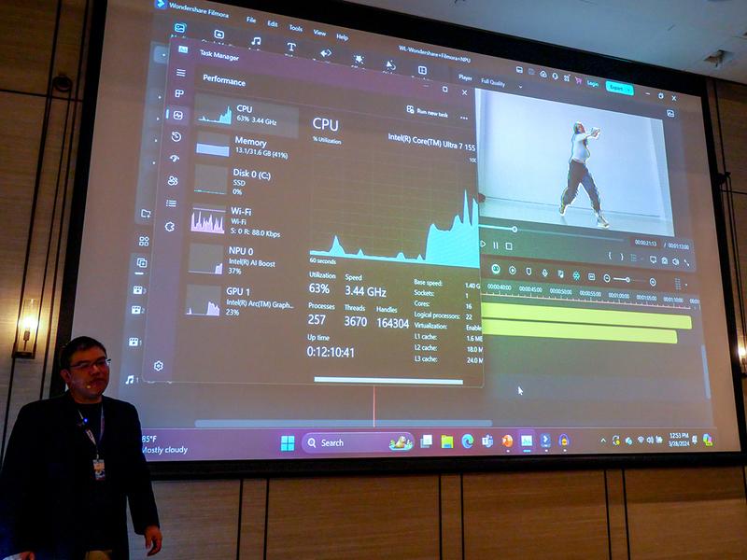Viewport: 747px width, 560px height.
Task: Click green circular icon in timeline toolbar
Action: 496,269
